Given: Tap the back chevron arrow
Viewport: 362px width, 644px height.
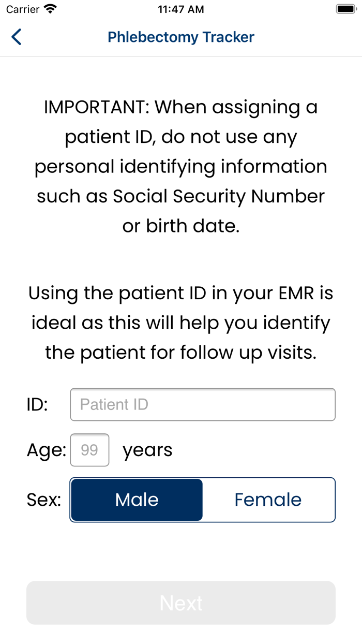Looking at the screenshot, I should pos(17,37).
